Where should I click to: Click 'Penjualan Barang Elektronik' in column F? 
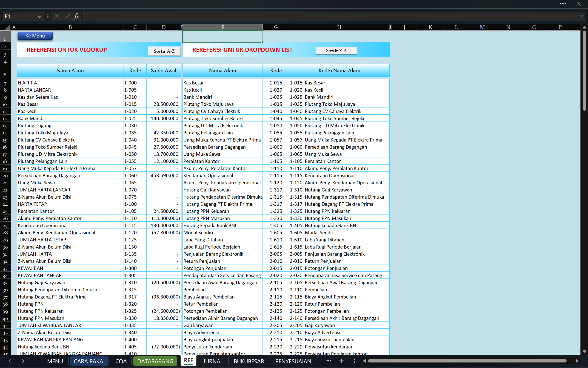pos(223,254)
